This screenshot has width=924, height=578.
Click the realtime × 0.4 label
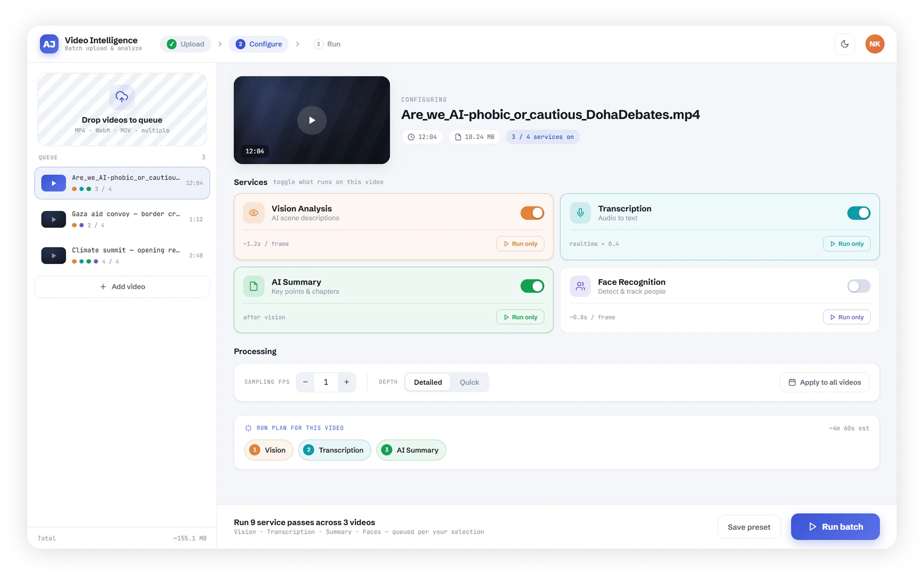pos(594,244)
